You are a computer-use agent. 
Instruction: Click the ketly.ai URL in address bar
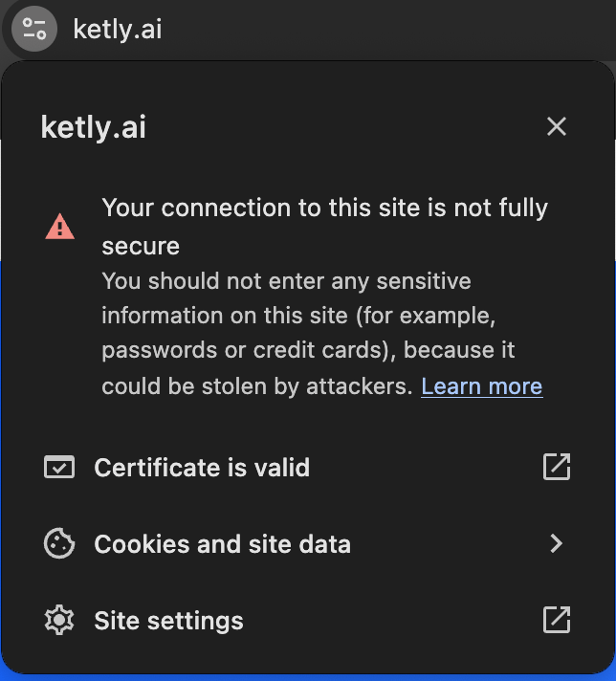[118, 29]
